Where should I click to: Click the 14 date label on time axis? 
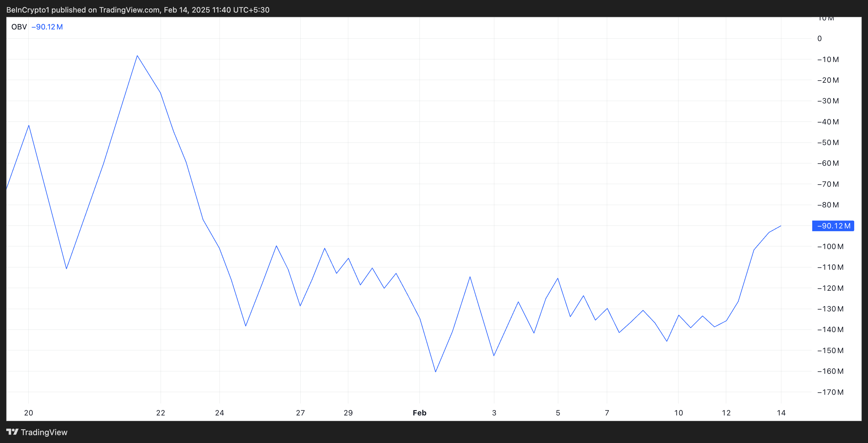click(x=781, y=413)
